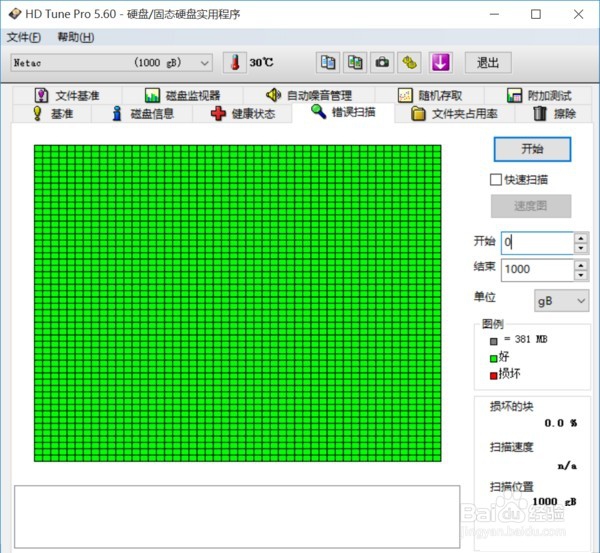
Task: Decrease the 开始 value with down arrow
Action: tap(581, 248)
